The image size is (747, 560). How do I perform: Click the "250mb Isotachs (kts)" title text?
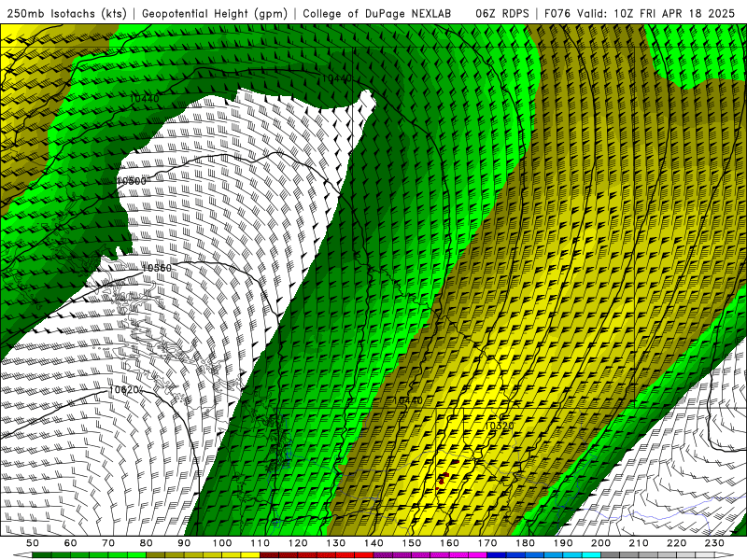[x=67, y=14]
